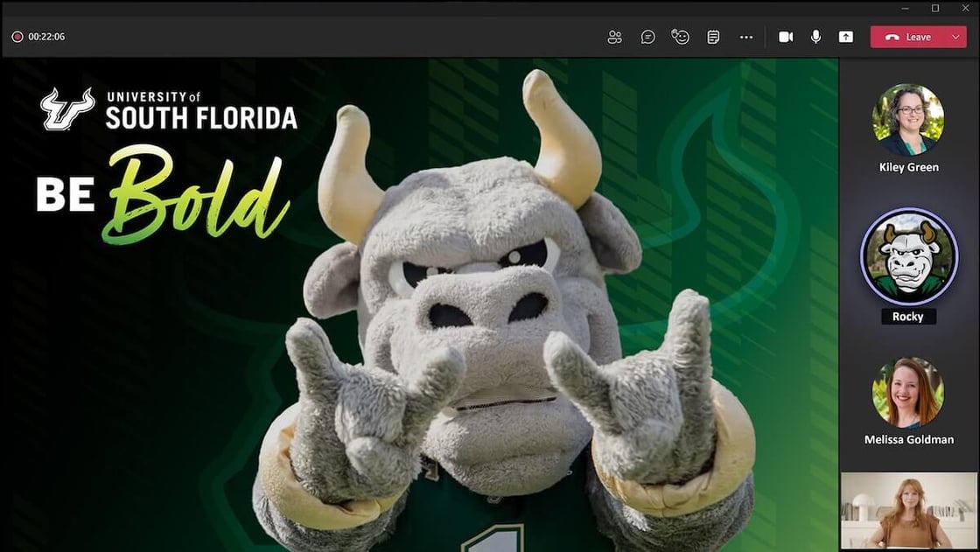980x552 pixels.
Task: Open the reactions emoji menu
Action: tap(680, 37)
